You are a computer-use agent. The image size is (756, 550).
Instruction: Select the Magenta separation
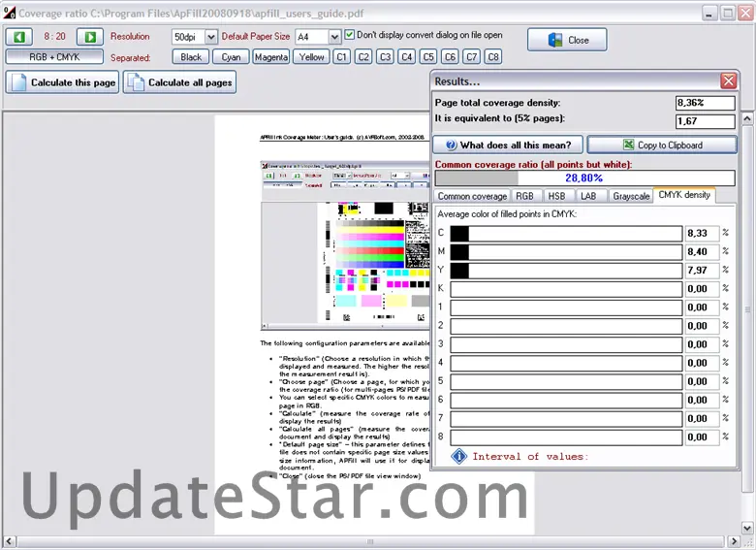[271, 57]
